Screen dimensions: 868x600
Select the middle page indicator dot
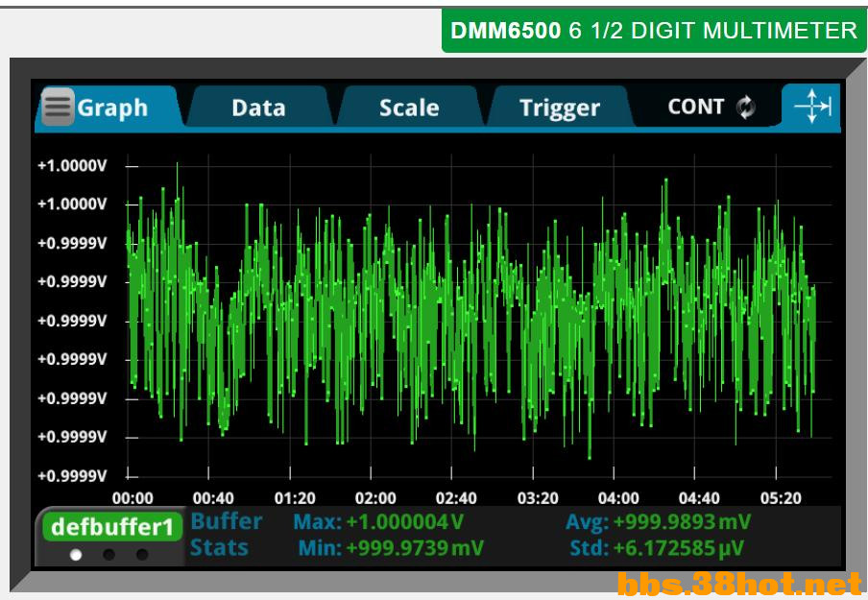[109, 555]
